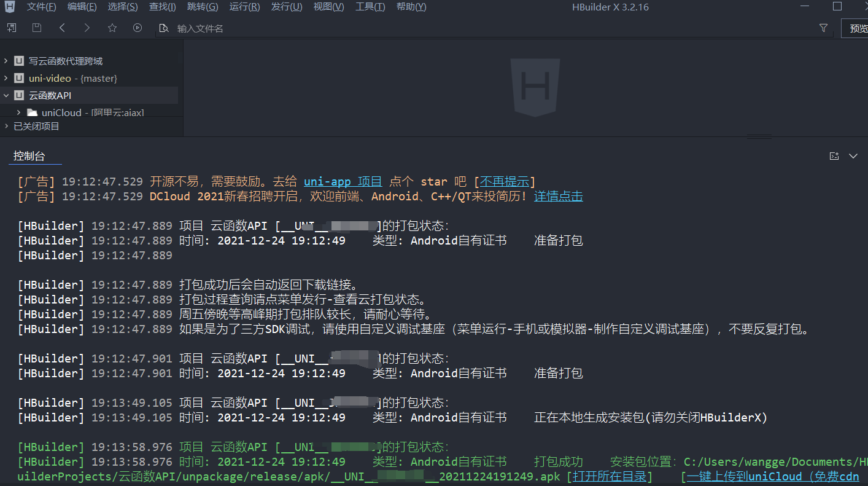Click the 周五傍晚等高峰期 log line
The height and width of the screenshot is (486, 868).
click(x=306, y=314)
